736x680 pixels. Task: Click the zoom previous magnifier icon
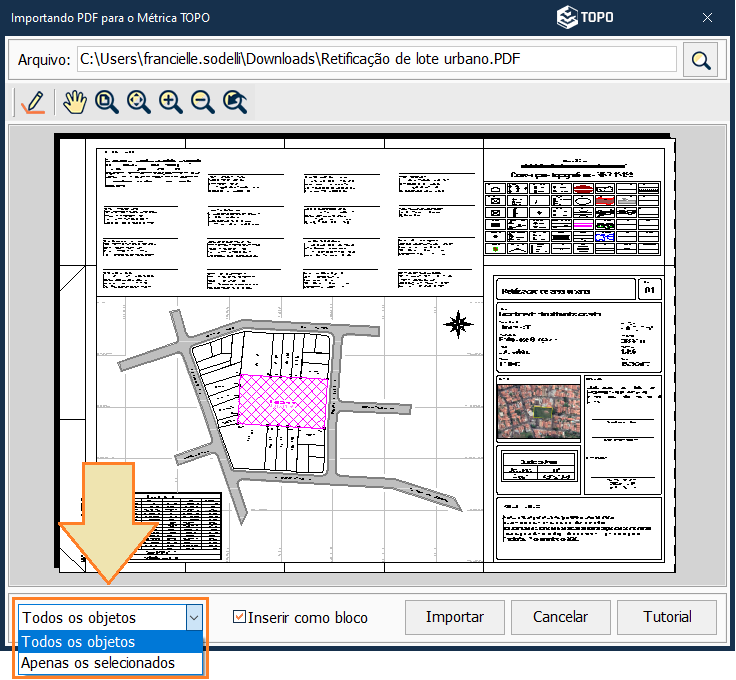(234, 102)
